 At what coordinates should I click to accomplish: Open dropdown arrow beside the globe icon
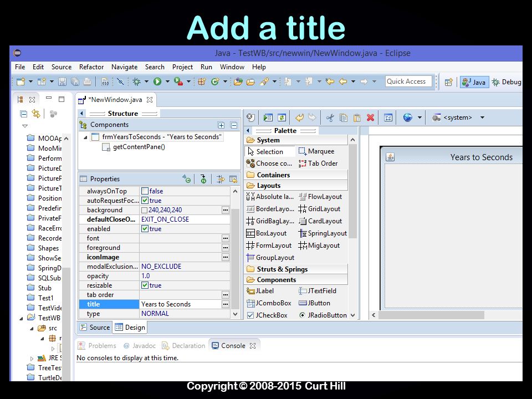tap(420, 117)
